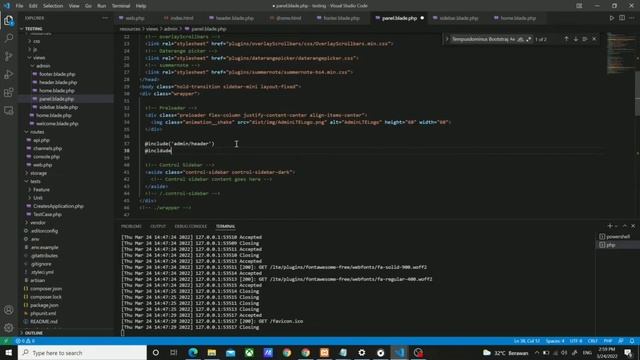The height and width of the screenshot is (360, 640).
Task: Close the terminal panel
Action: click(633, 226)
